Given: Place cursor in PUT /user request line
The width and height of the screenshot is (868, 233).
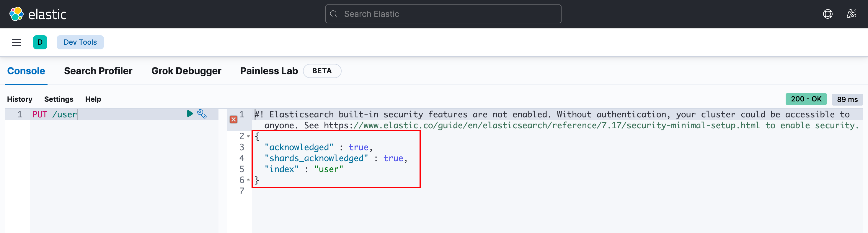Looking at the screenshot, I should tap(55, 114).
